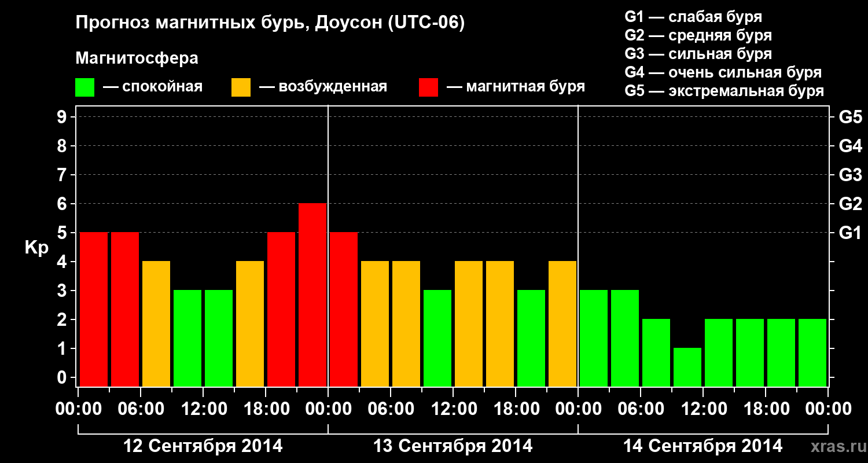Click the "Магнитосфера" heading
The width and height of the screenshot is (868, 463).
coord(137,58)
